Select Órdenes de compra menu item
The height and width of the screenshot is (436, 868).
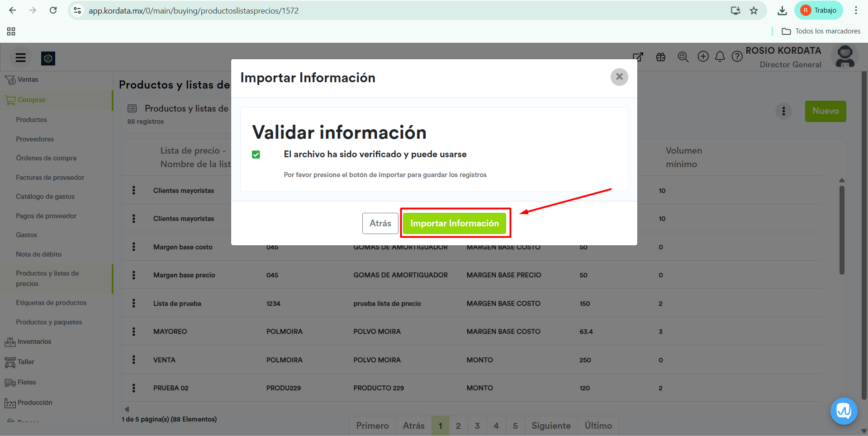pyautogui.click(x=46, y=158)
